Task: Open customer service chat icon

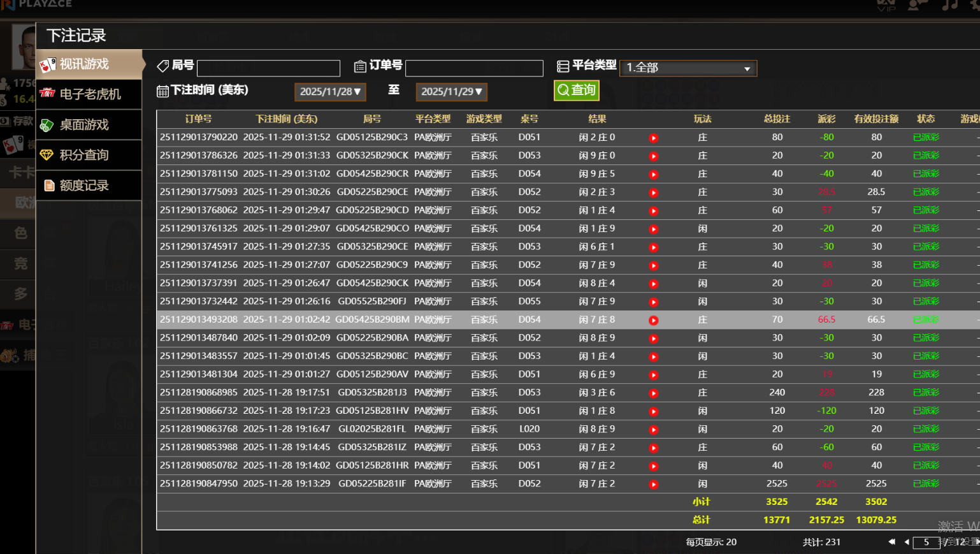Action: (x=918, y=5)
